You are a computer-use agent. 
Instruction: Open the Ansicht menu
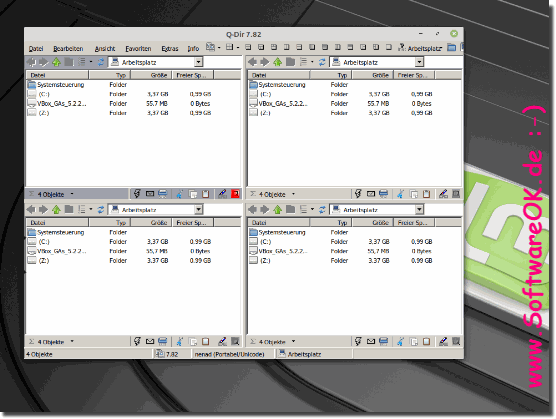tap(105, 49)
